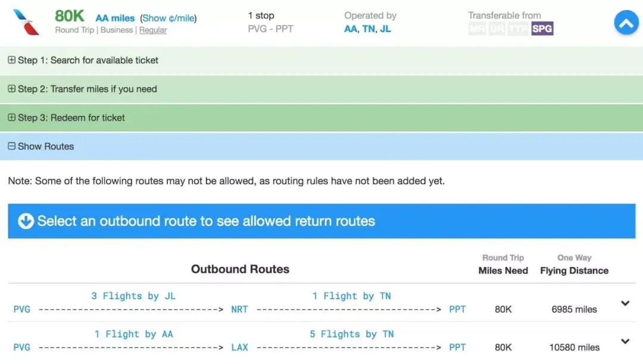Expand the PVG-LAX-PPT route details chevron
643x364 pixels.
pyautogui.click(x=625, y=341)
